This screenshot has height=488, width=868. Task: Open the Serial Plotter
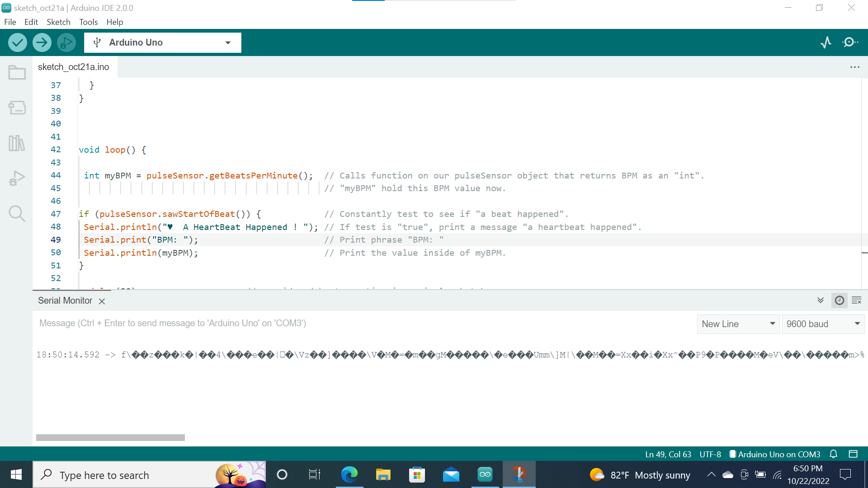pyautogui.click(x=826, y=42)
